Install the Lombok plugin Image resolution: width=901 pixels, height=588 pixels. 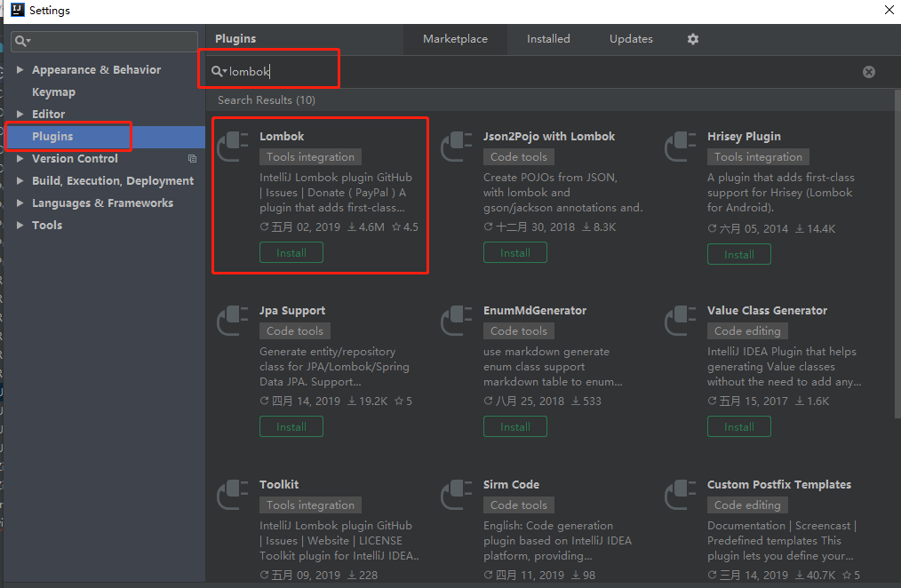tap(291, 252)
